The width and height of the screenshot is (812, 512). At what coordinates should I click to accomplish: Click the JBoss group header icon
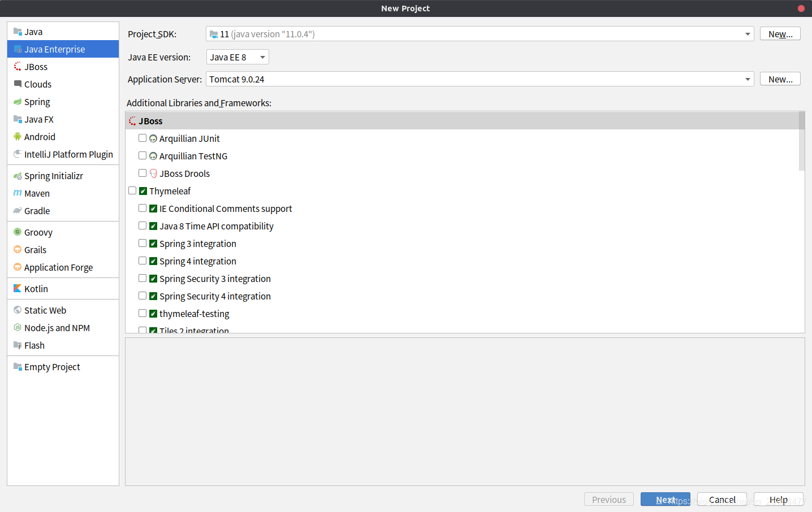[132, 121]
